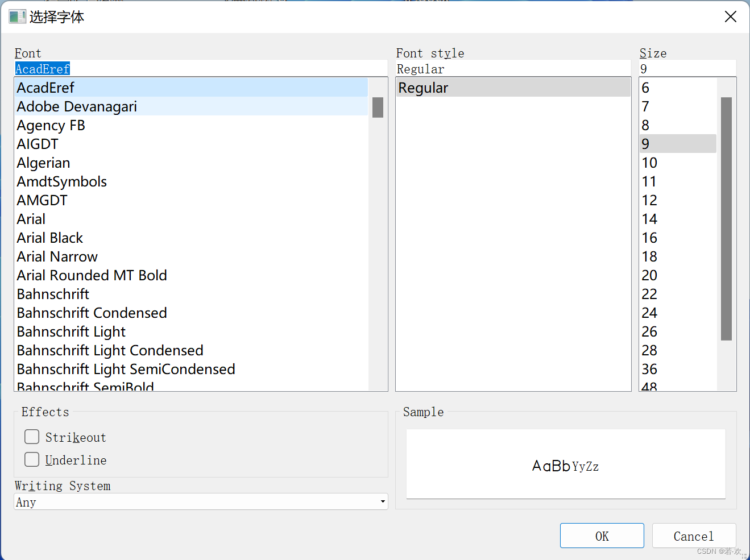Close the font selection dialog
Screen dimensions: 750x560
pos(731,16)
